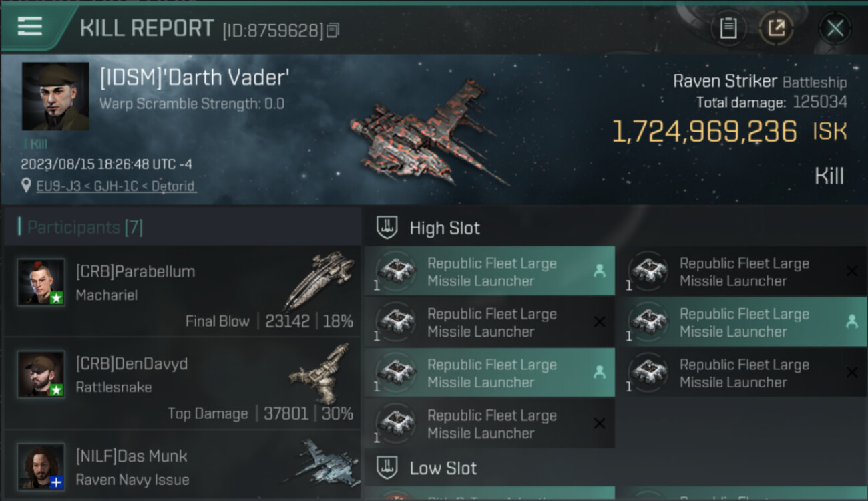868x501 pixels.
Task: Copy the kill report ID
Action: (x=333, y=30)
